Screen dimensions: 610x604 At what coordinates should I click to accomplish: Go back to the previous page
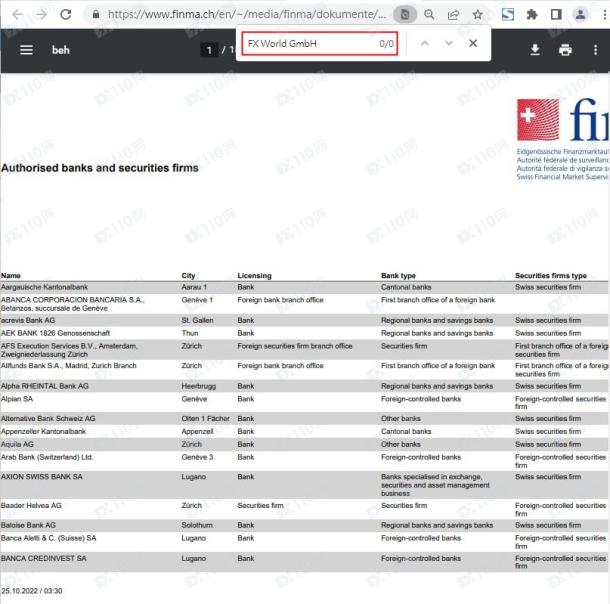(18, 15)
